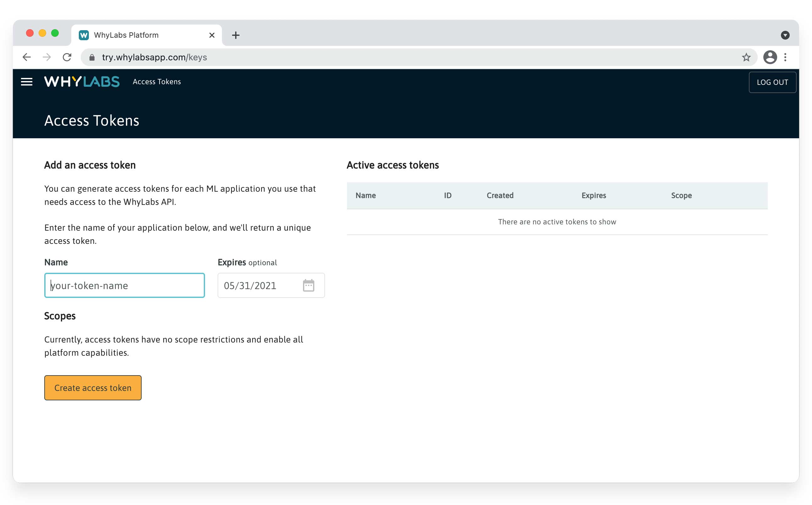812x505 pixels.
Task: Click the LOG OUT button
Action: coord(773,82)
